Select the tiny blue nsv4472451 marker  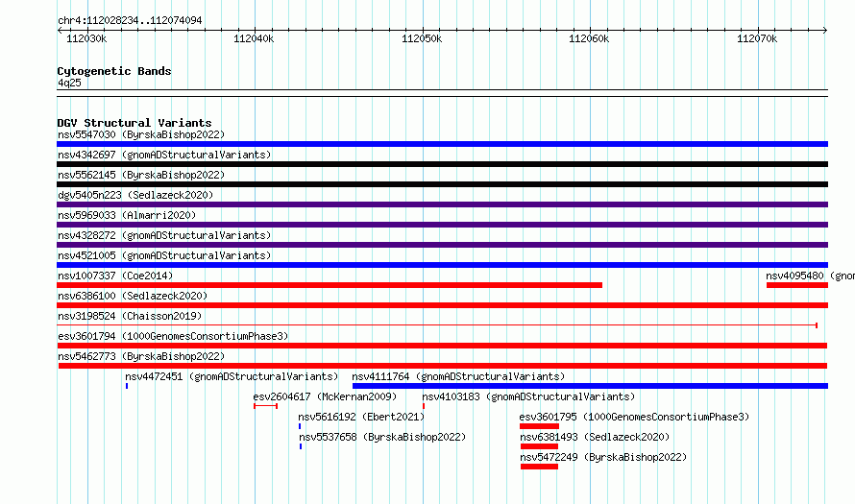127,386
